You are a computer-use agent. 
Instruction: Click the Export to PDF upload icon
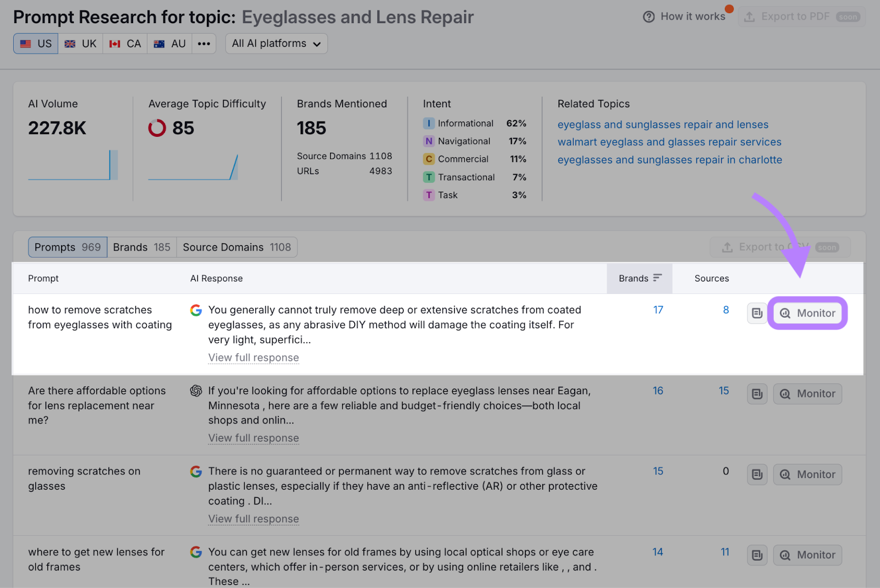pyautogui.click(x=749, y=16)
